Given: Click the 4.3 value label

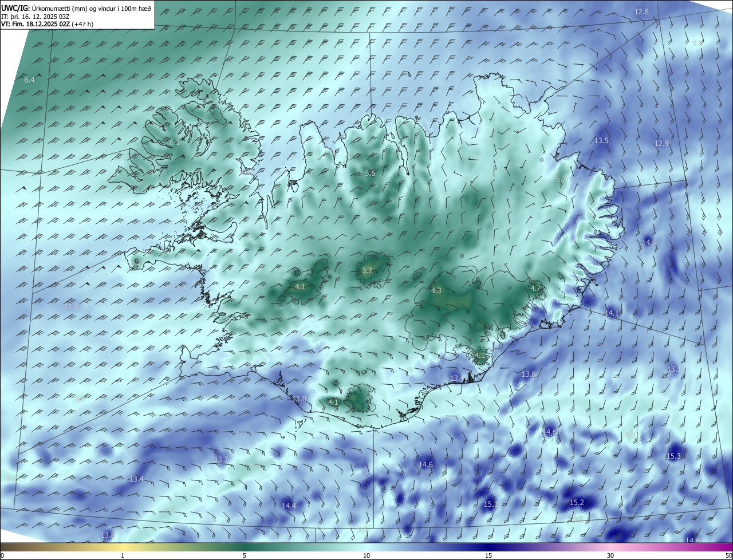Looking at the screenshot, I should pyautogui.click(x=436, y=291).
